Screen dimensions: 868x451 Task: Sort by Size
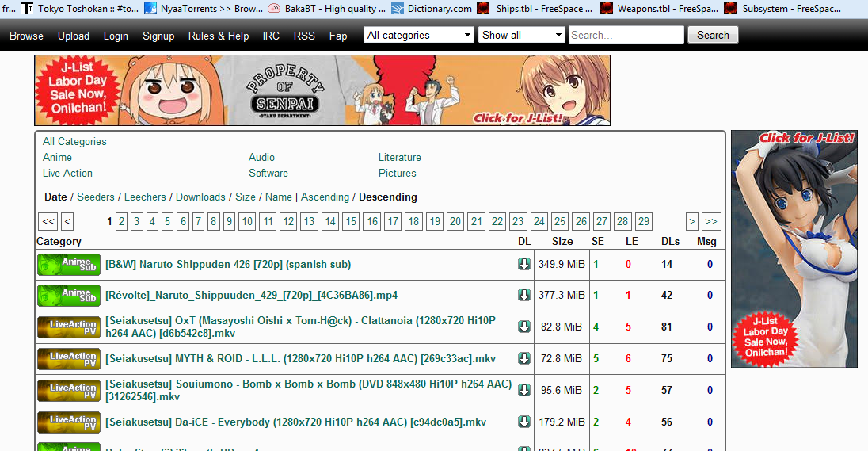click(246, 197)
